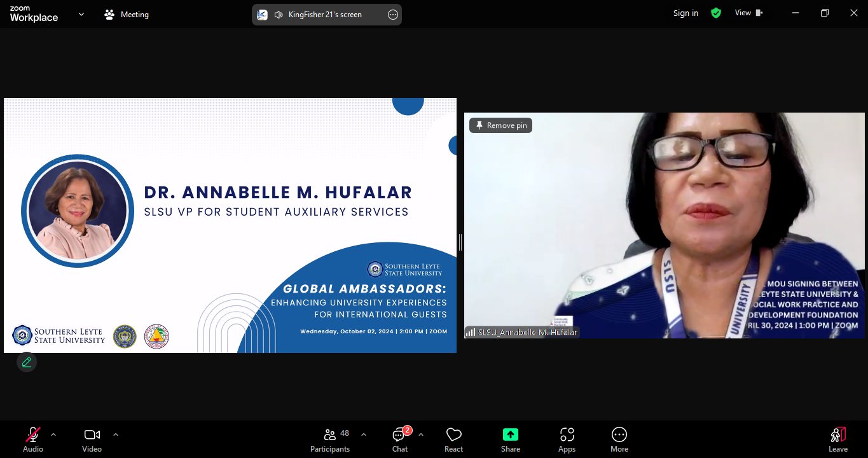Open KingFisher 21's screen options ellipsis
This screenshot has height=458, width=868.
click(x=393, y=15)
